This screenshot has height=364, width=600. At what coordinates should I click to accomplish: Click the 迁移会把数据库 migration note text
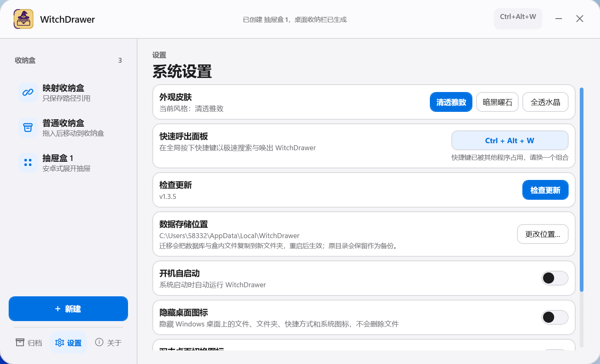point(279,246)
